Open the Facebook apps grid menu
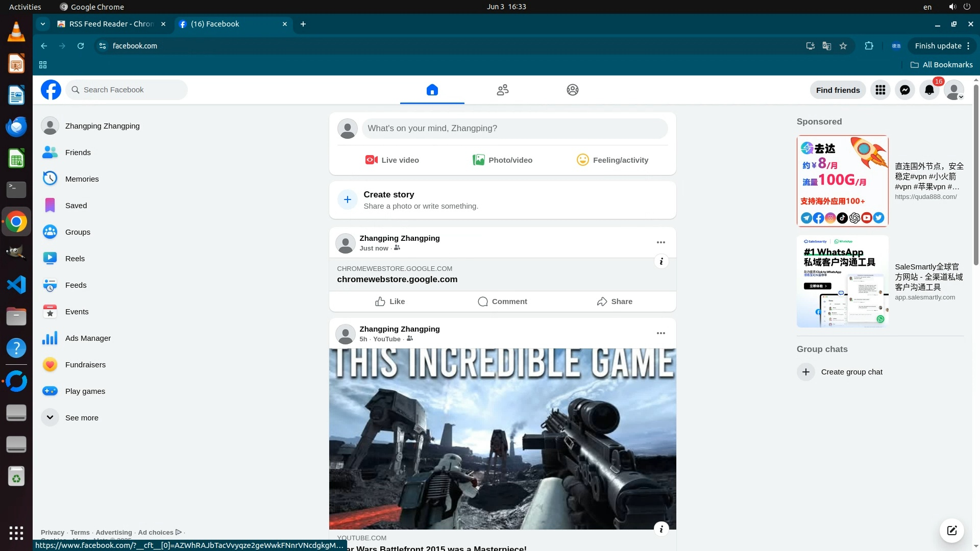The width and height of the screenshot is (980, 551). [880, 90]
